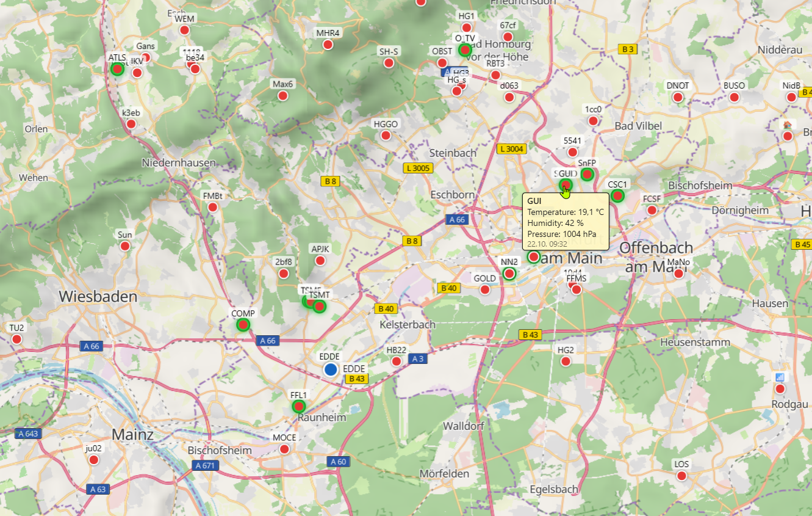Click the ATLS station marker

point(117,69)
